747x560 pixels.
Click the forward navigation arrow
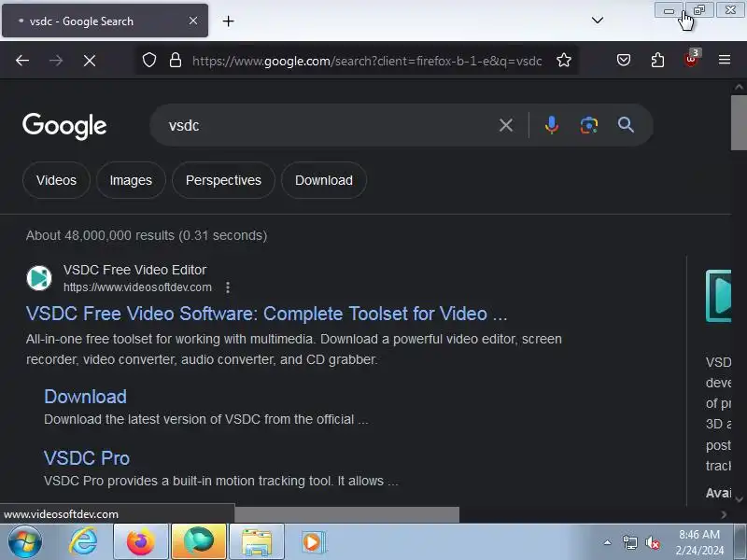coord(56,61)
